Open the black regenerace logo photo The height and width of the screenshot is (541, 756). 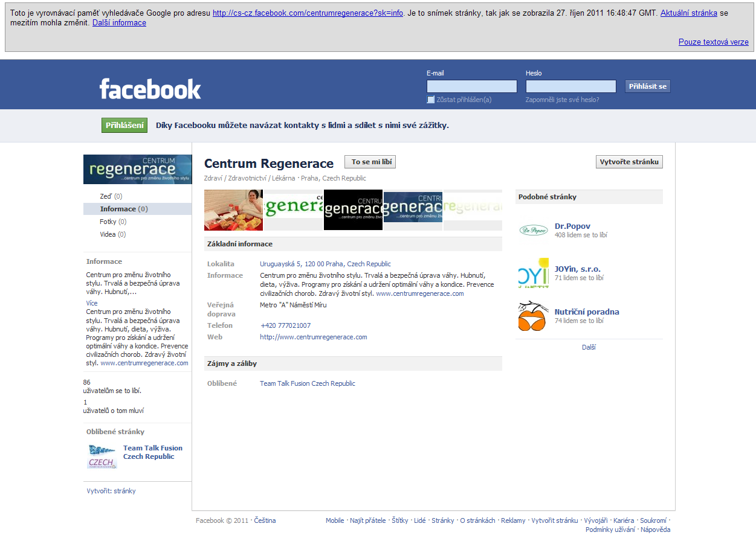tap(353, 210)
